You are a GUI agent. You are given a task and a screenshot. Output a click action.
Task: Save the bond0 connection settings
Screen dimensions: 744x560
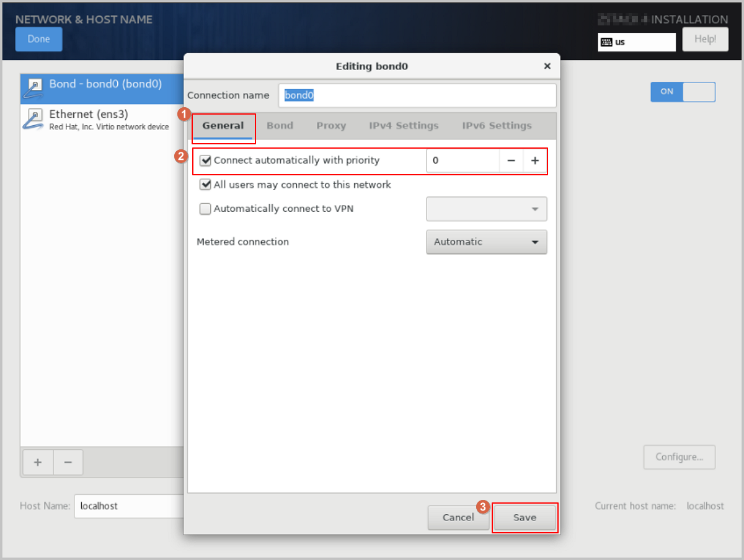pyautogui.click(x=525, y=518)
